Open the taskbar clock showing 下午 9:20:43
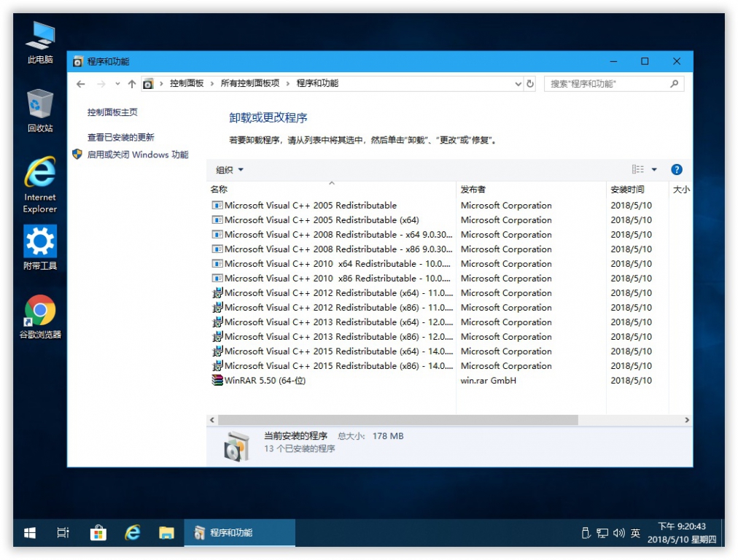Viewport: 738px width, 560px height. click(x=682, y=533)
